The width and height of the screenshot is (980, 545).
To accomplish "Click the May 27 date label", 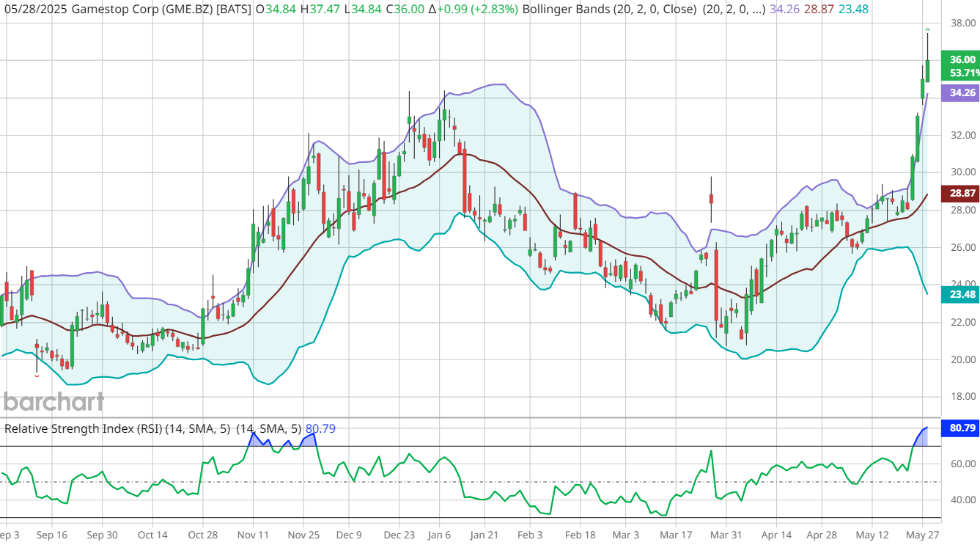I will pyautogui.click(x=923, y=535).
